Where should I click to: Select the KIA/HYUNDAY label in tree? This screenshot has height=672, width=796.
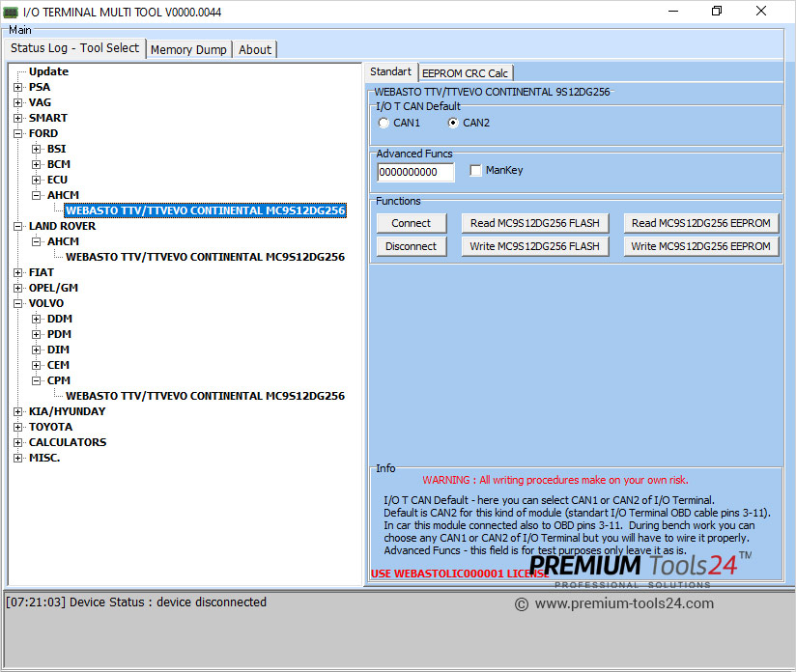pyautogui.click(x=67, y=411)
